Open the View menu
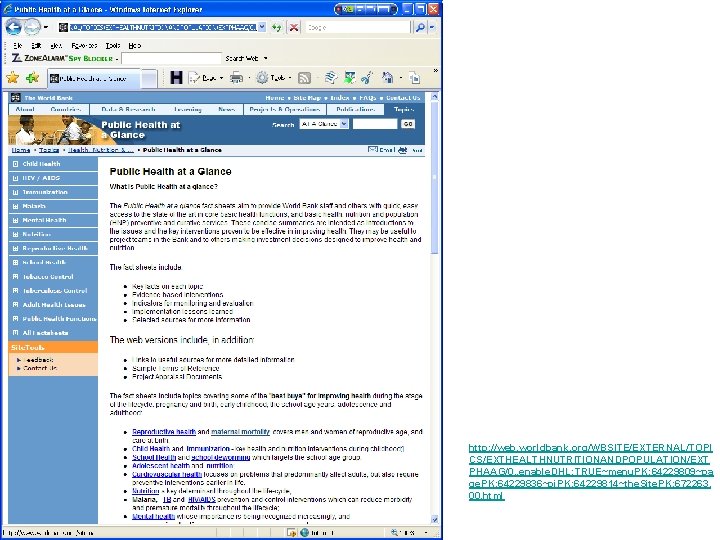Screen dimensions: 720x540 [56, 45]
